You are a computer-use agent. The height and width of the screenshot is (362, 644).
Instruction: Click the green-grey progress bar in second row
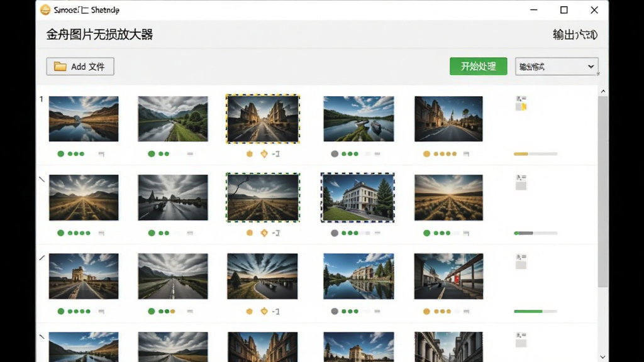(536, 233)
